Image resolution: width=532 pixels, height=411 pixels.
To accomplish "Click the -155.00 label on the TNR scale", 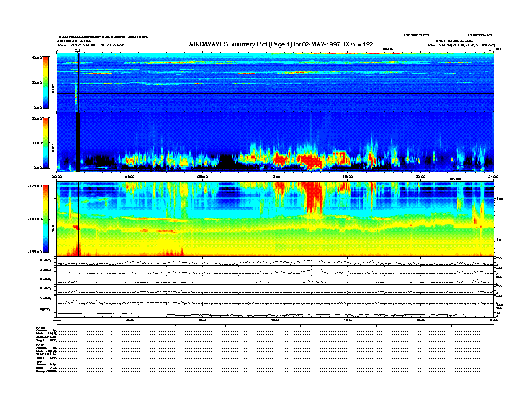I will pyautogui.click(x=35, y=252).
